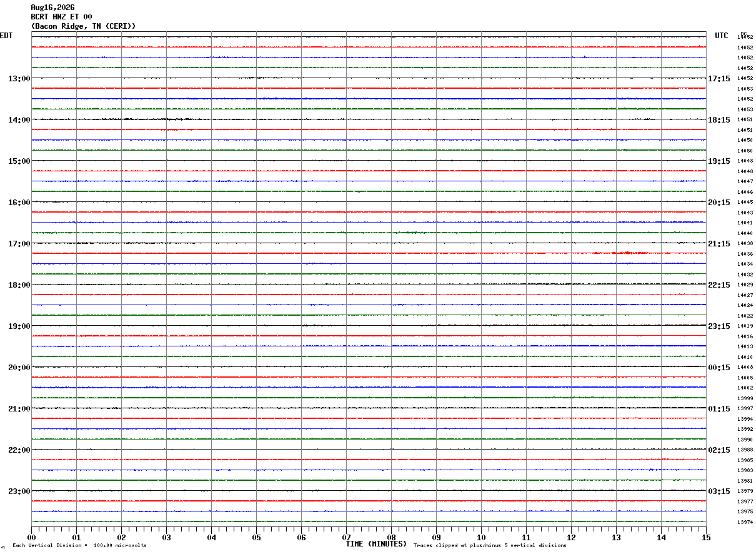Viewport: 756px width, 554px height.
Task: Click the Each Vertical Division scale note
Action: click(79, 546)
